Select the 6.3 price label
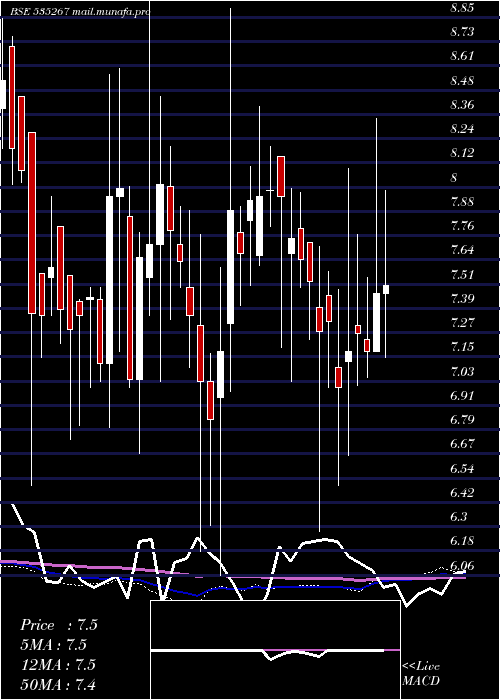Screen dimensions: 500x700 click(x=459, y=517)
